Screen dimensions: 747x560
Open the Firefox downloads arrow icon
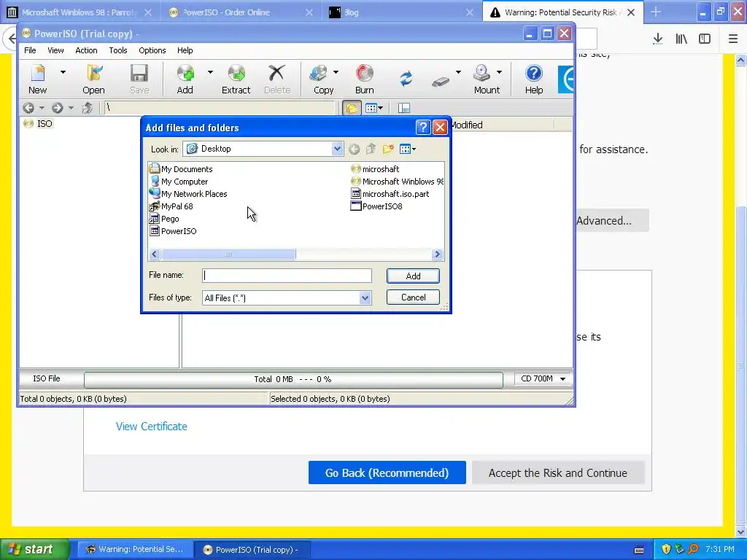tap(657, 39)
